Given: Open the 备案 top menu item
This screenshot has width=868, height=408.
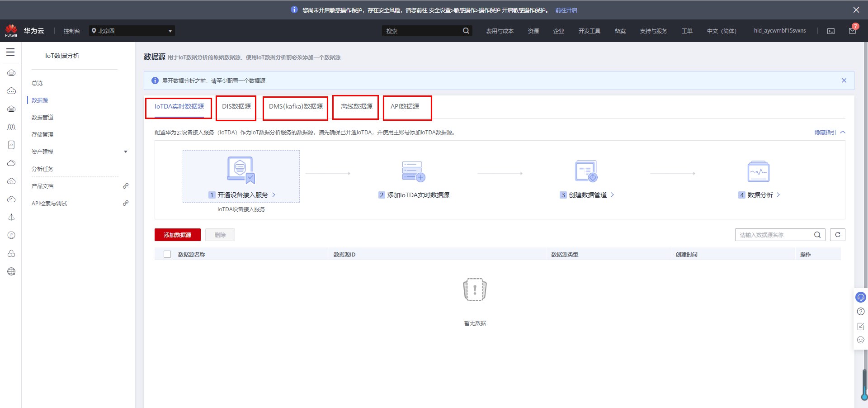Looking at the screenshot, I should tap(620, 31).
